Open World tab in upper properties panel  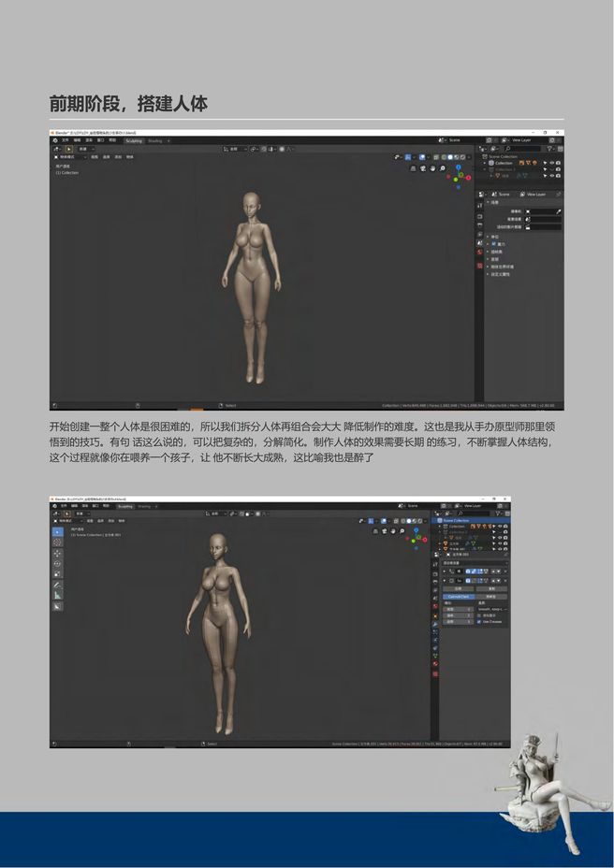[480, 252]
